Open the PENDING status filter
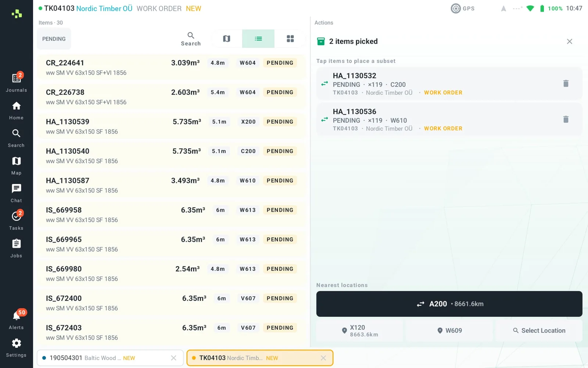This screenshot has height=368, width=588. click(x=54, y=39)
